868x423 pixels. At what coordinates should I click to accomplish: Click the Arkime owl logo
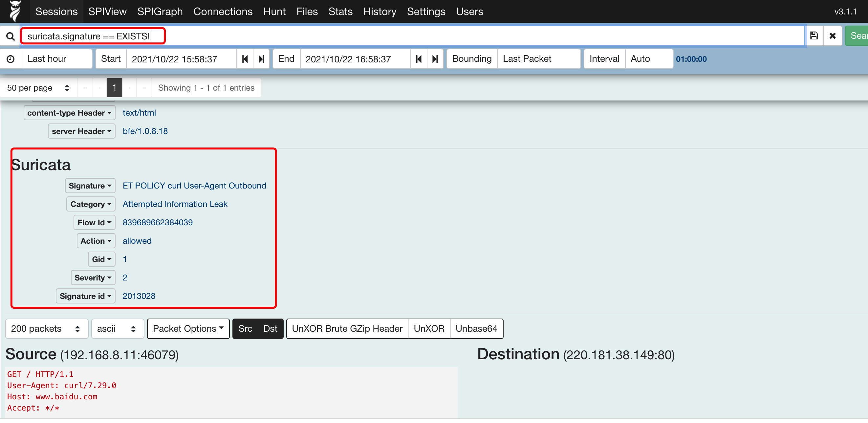click(x=15, y=11)
